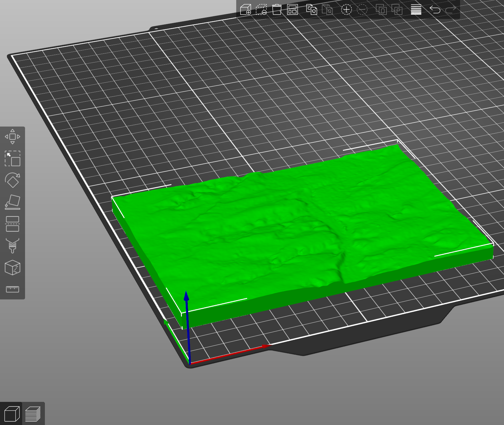Screen dimensions: 504x425
Task: Open Variable layer height editing
Action: point(416,10)
